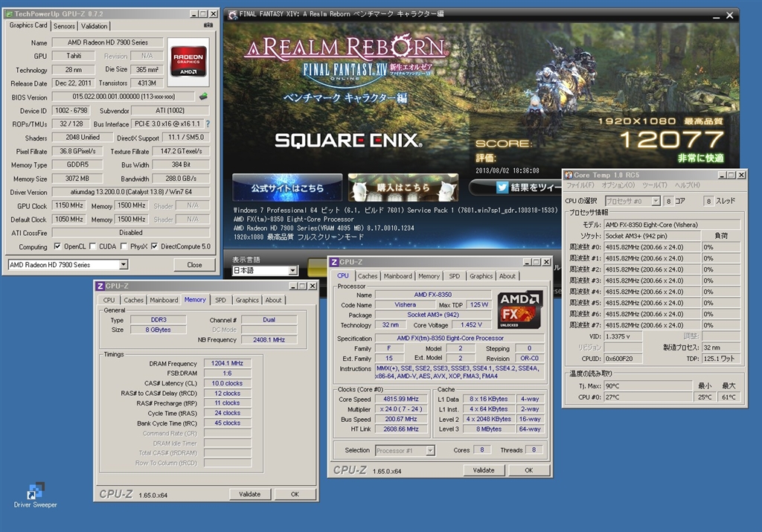Click the Core Speed value 4815.99 MHz
The image size is (762, 532).
401,399
